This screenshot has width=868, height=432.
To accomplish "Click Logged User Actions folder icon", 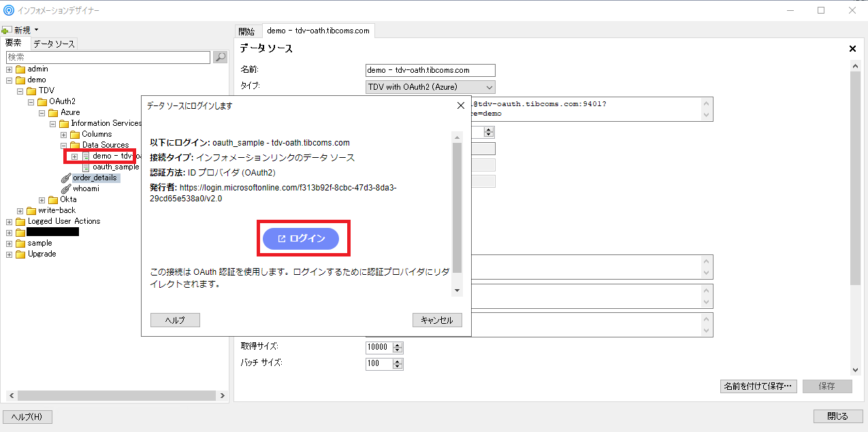I will click(x=20, y=222).
